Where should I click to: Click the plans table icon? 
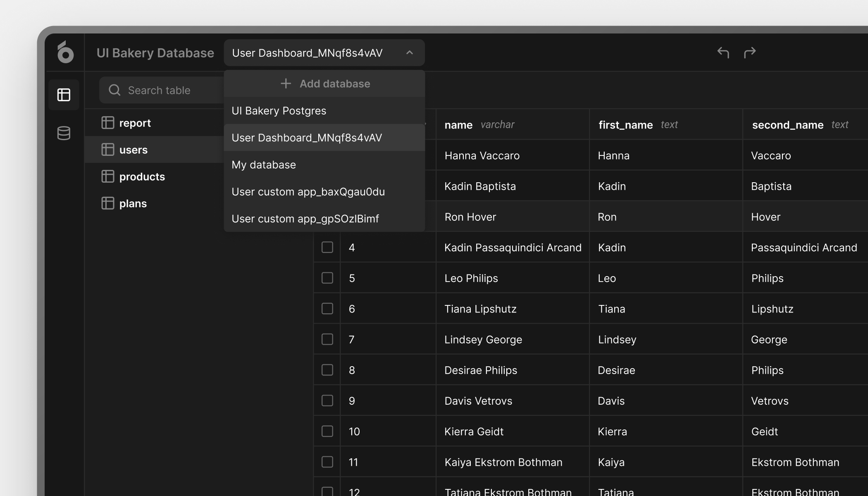tap(107, 203)
